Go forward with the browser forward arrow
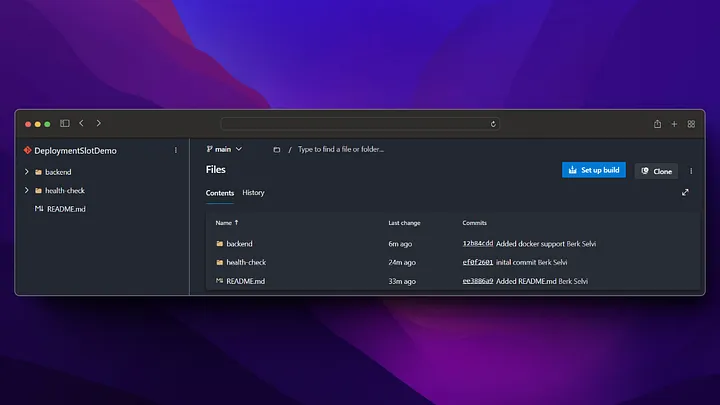The image size is (720, 405). point(98,123)
